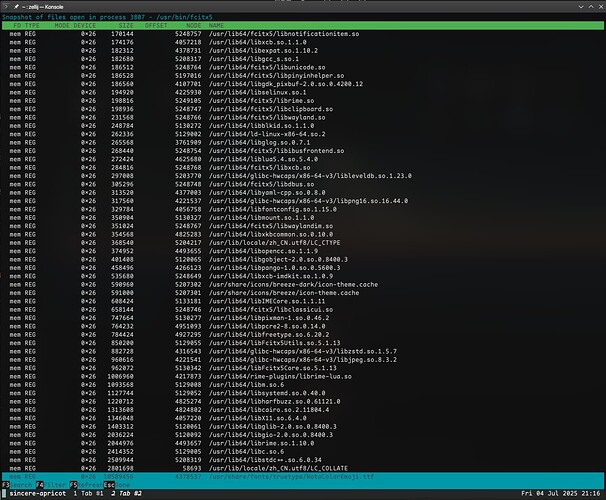Select the libmount.so.1.1.0 row

(x=303, y=218)
